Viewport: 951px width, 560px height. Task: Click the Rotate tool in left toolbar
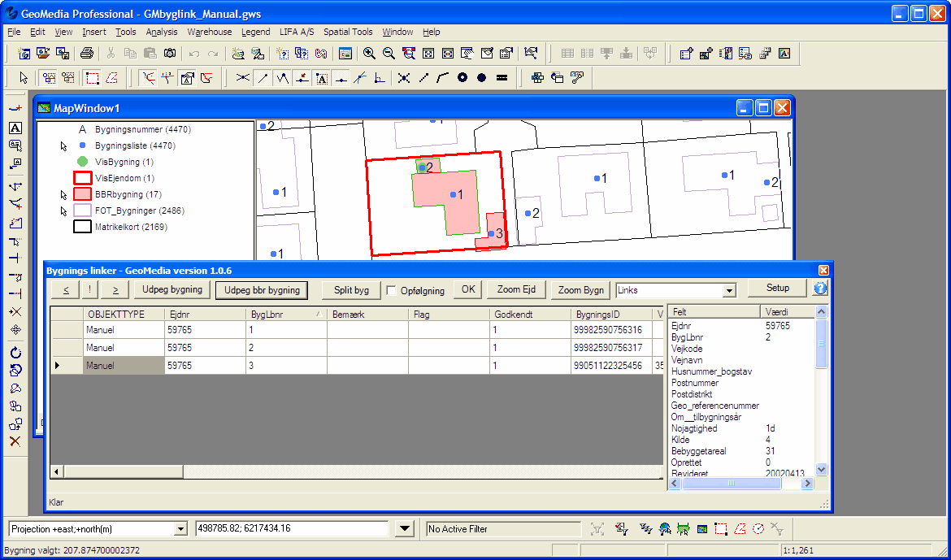[15, 353]
